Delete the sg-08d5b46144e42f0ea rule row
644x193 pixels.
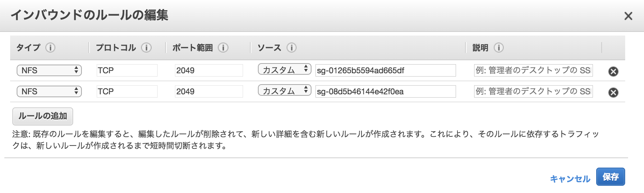[x=613, y=93]
